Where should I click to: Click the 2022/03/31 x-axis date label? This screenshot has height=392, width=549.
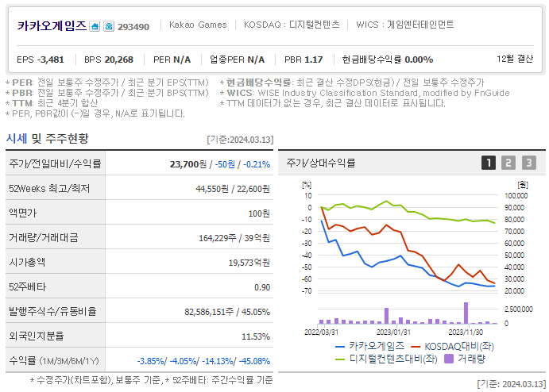coord(322,332)
